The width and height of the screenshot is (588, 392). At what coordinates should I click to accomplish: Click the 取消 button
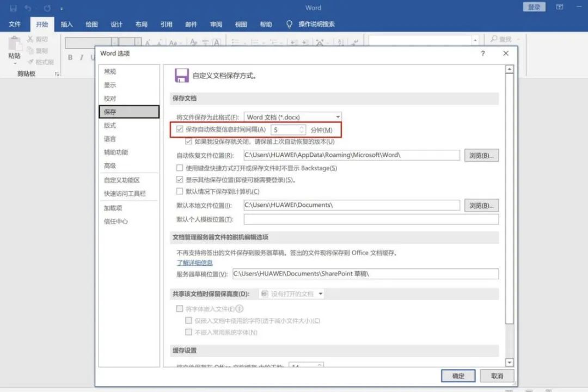pos(497,376)
